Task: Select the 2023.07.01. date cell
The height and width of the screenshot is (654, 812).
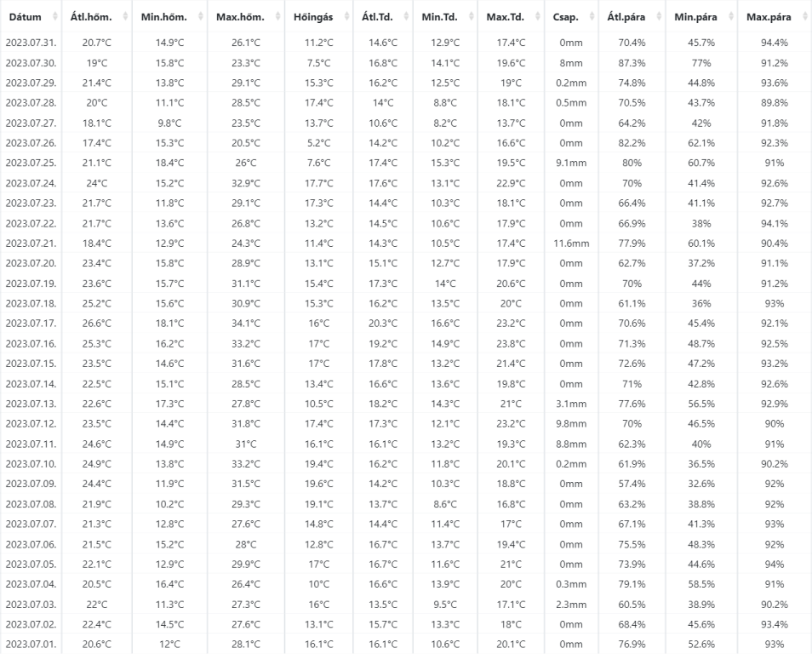Action: pyautogui.click(x=31, y=644)
